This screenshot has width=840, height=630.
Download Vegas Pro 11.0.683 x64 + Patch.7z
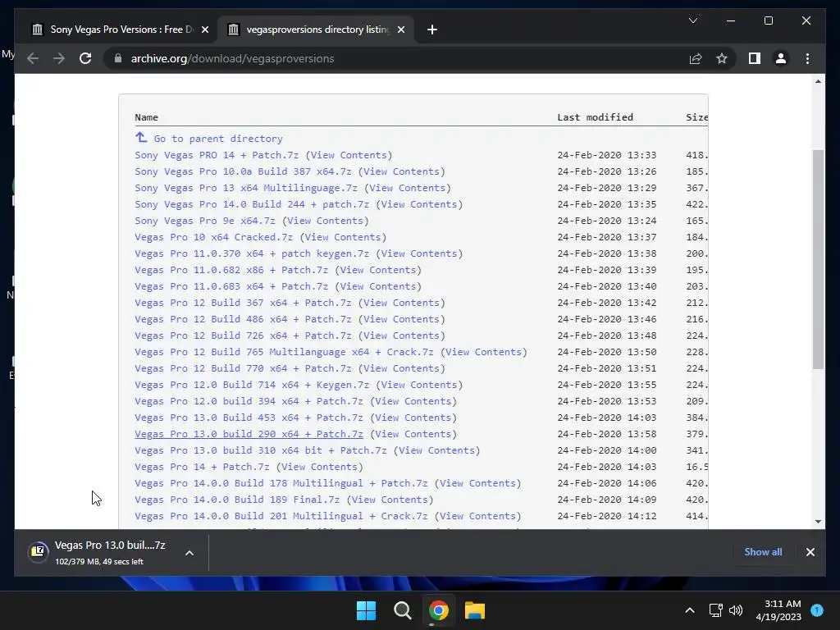coord(231,286)
